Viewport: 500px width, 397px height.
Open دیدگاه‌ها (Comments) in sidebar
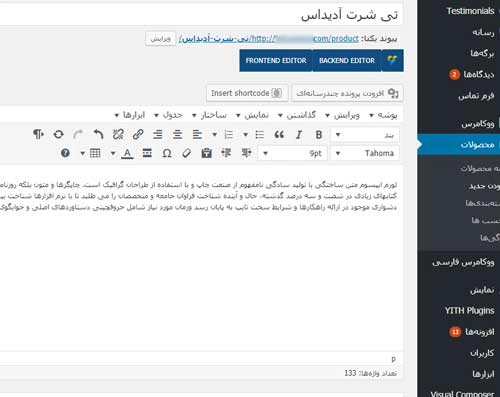coord(479,74)
